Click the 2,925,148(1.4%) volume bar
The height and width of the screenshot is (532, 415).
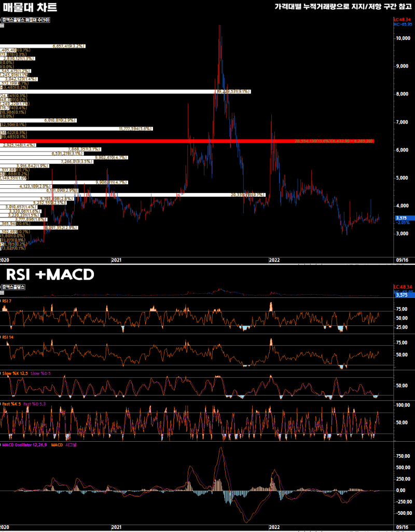[18, 145]
